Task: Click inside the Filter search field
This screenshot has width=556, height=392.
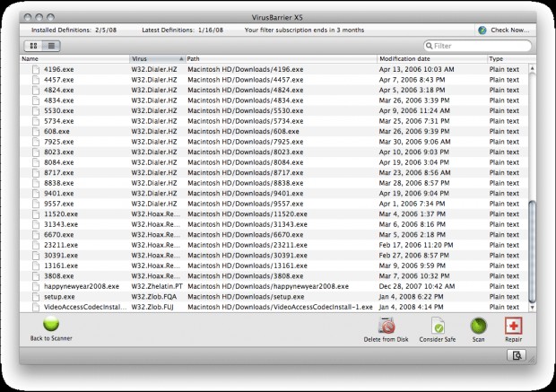Action: [x=477, y=46]
